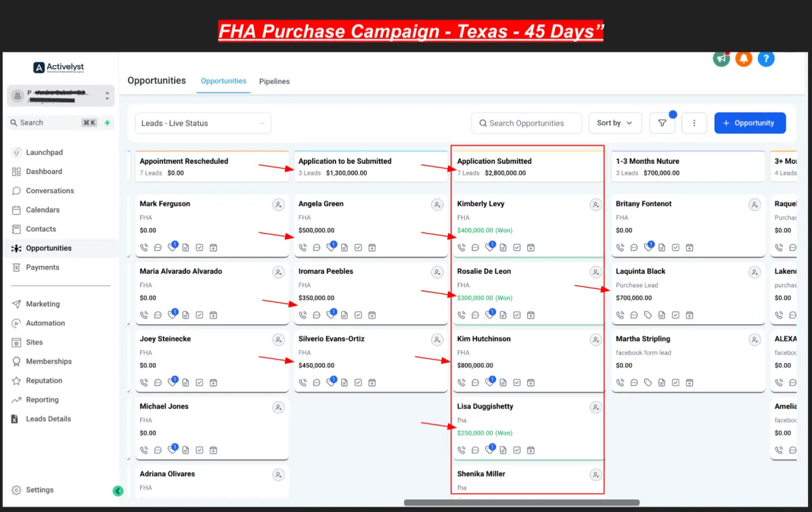Click the blue help question mark icon
Screen dimensions: 812x512
coord(766,59)
